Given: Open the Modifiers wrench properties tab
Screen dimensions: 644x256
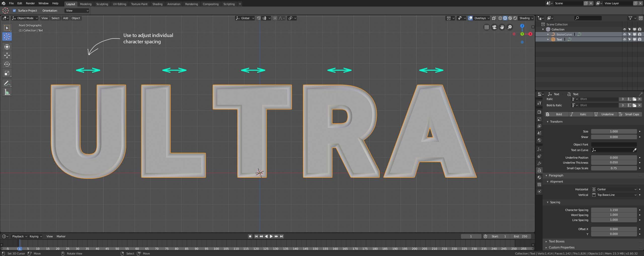Looking at the screenshot, I should pos(539,163).
